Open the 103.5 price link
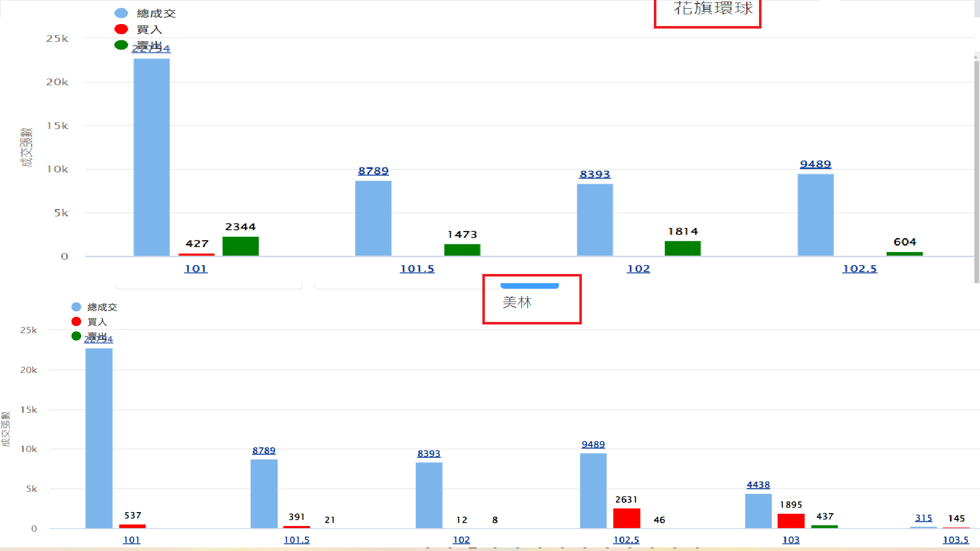This screenshot has height=551, width=980. tap(955, 540)
